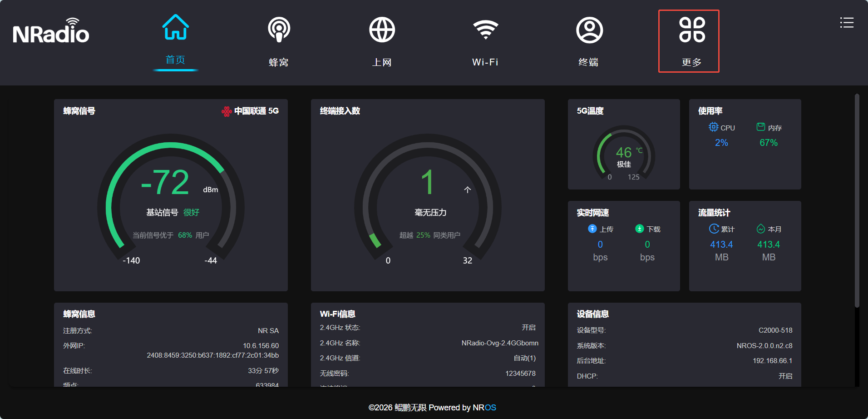
Task: Open the internet globe icon
Action: click(x=382, y=30)
